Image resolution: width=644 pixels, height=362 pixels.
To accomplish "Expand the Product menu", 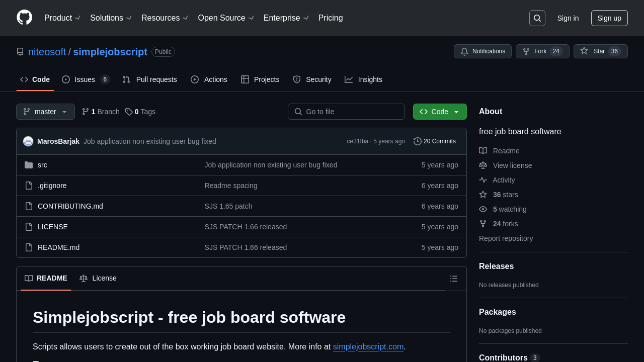I will pyautogui.click(x=62, y=18).
